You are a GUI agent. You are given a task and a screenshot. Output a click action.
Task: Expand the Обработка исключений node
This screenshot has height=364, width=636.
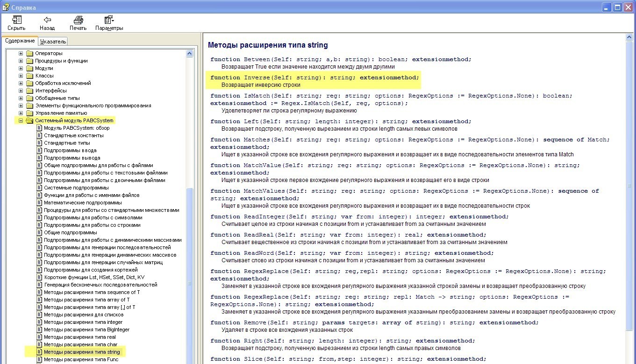point(21,83)
